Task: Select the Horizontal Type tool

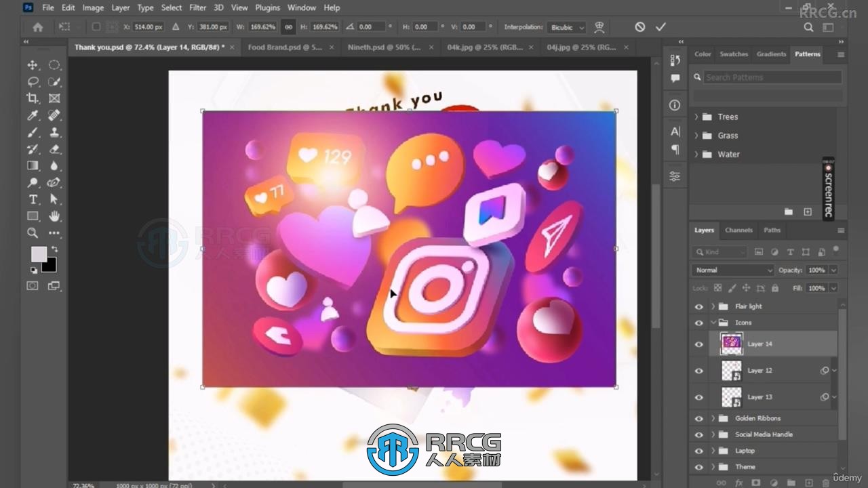Action: [33, 199]
